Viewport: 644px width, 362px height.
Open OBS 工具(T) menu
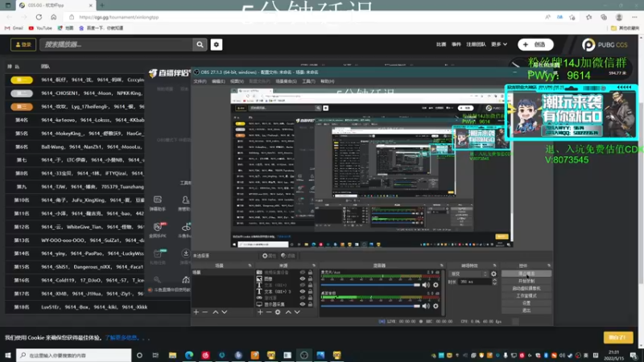[308, 81]
